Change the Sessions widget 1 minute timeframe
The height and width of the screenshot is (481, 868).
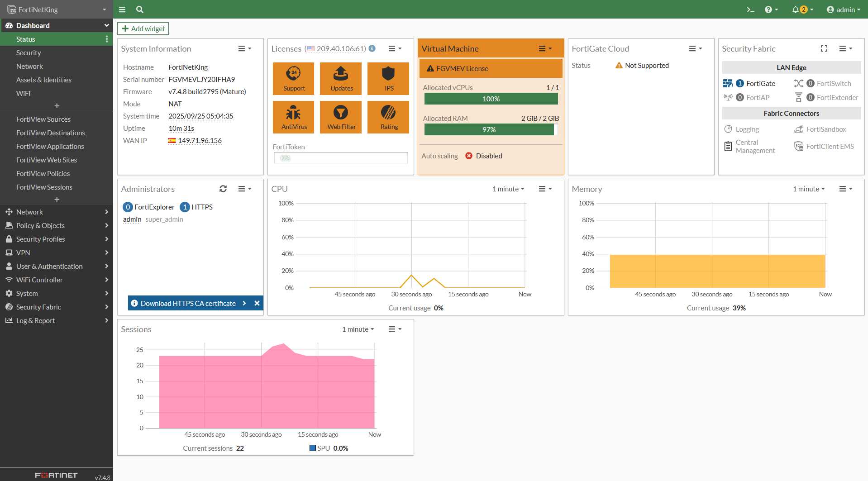tap(358, 329)
